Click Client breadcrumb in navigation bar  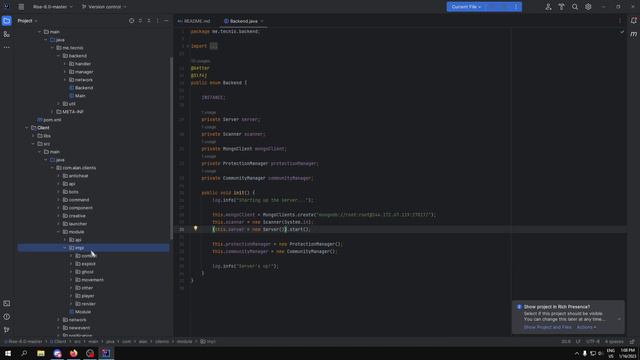pos(58,342)
